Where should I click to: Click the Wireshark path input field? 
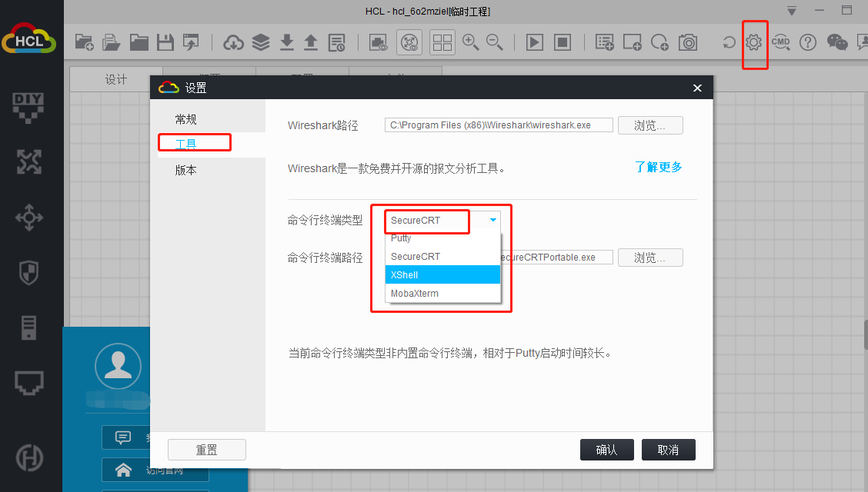[x=499, y=125]
